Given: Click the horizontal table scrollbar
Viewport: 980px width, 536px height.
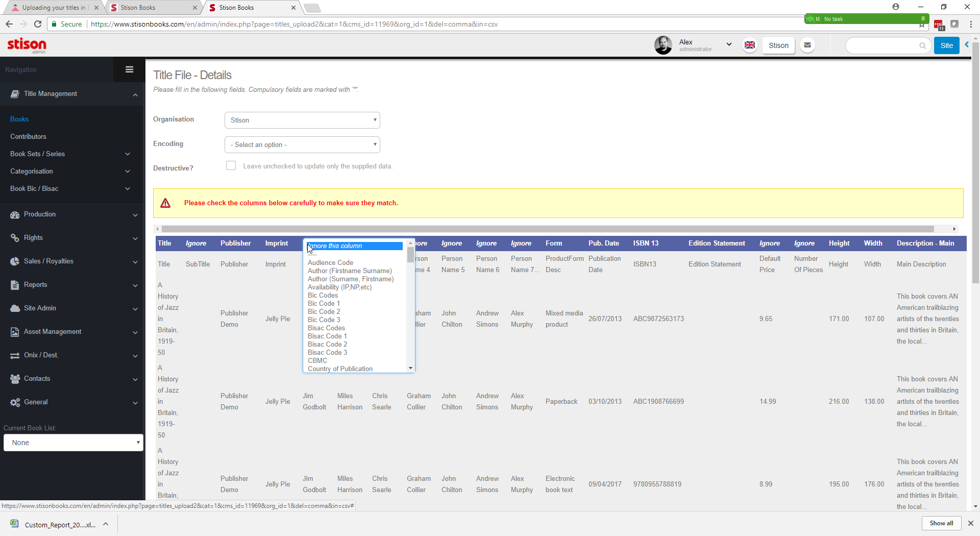Looking at the screenshot, I should click(547, 229).
